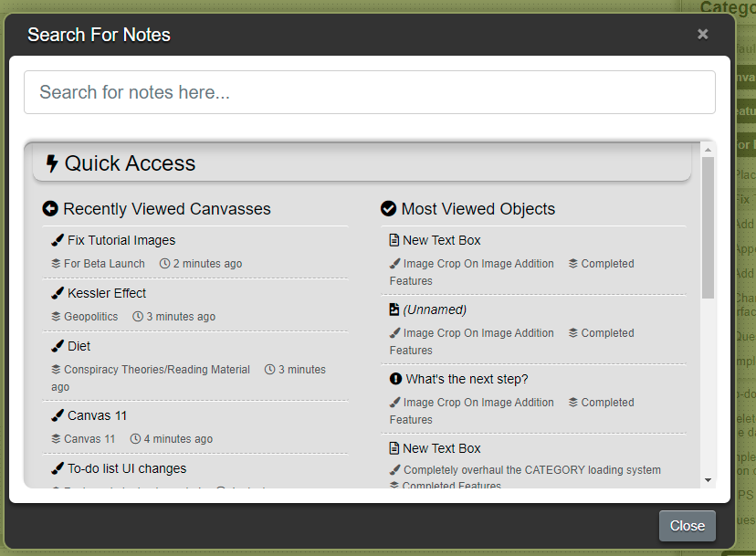
Task: Click the exclamation icon beside What's the next step
Action: tap(395, 379)
